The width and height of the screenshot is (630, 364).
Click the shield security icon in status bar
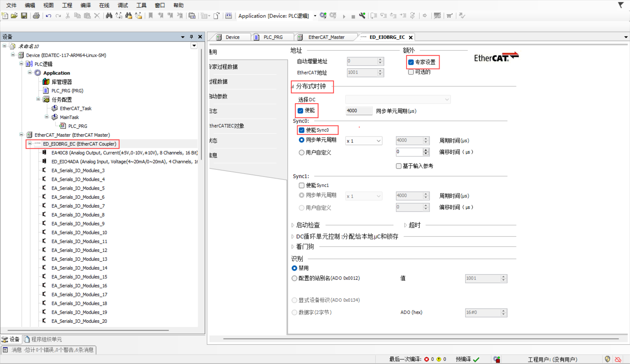[x=607, y=359]
